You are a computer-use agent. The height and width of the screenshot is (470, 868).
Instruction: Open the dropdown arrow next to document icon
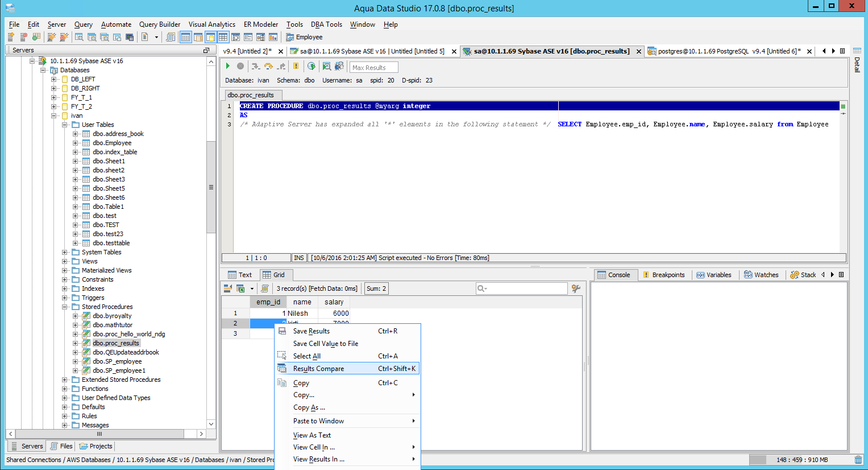pyautogui.click(x=156, y=37)
